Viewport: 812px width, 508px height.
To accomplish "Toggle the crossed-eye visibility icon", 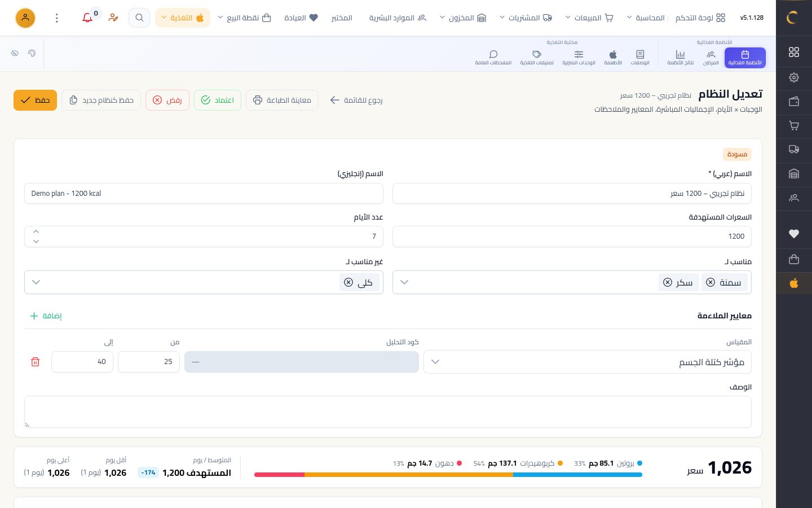I will (15, 53).
